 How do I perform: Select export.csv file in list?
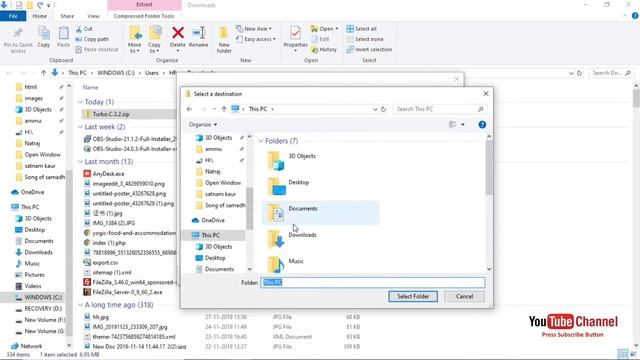101,263
